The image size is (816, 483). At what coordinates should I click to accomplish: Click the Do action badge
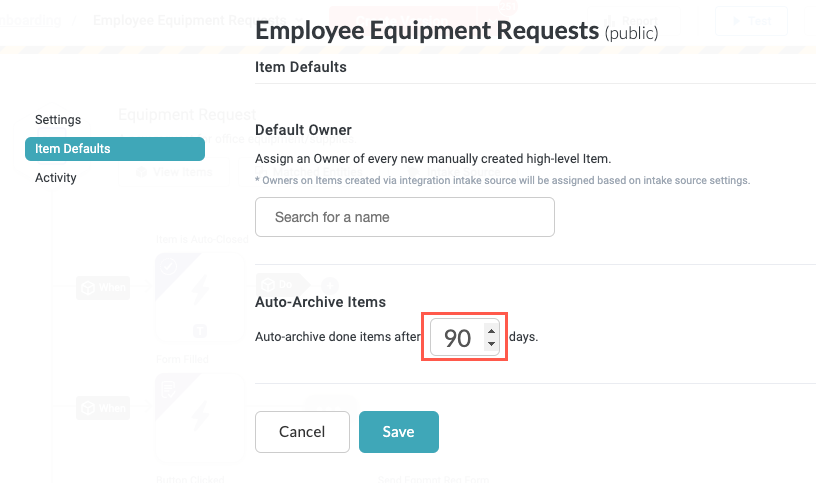click(276, 285)
